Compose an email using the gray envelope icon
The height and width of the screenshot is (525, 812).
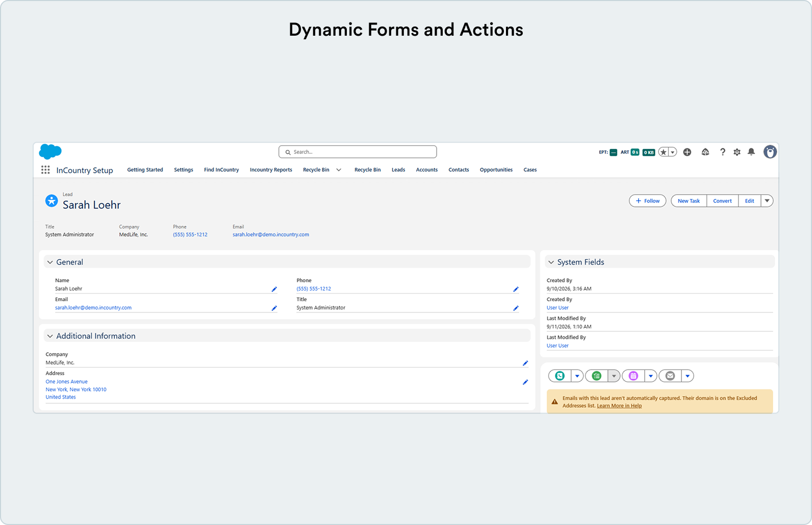pos(670,376)
